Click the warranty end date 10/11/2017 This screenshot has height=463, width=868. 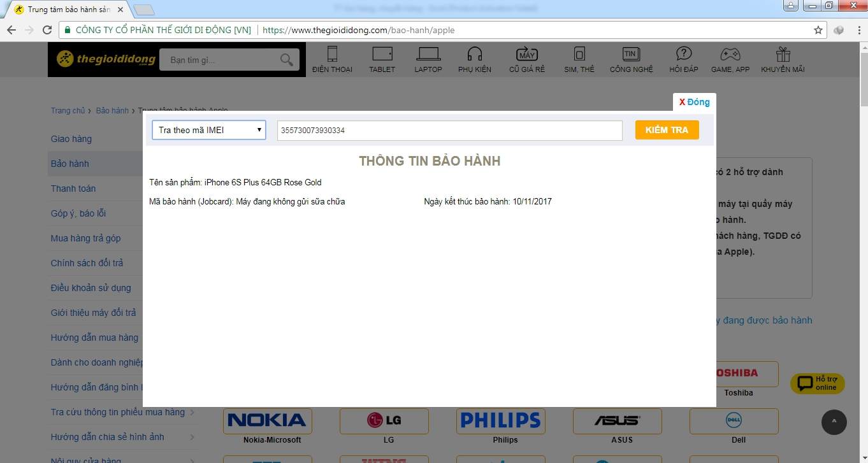532,202
